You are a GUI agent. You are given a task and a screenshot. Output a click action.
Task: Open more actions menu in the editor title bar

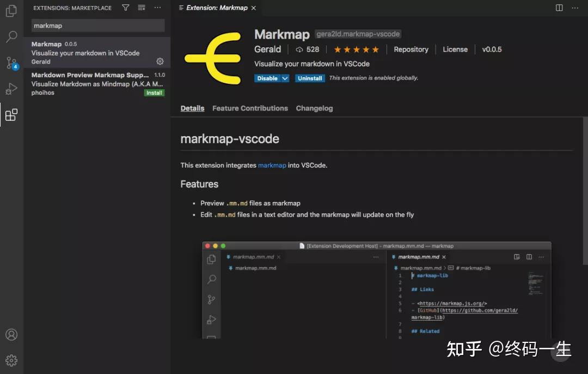tap(575, 8)
